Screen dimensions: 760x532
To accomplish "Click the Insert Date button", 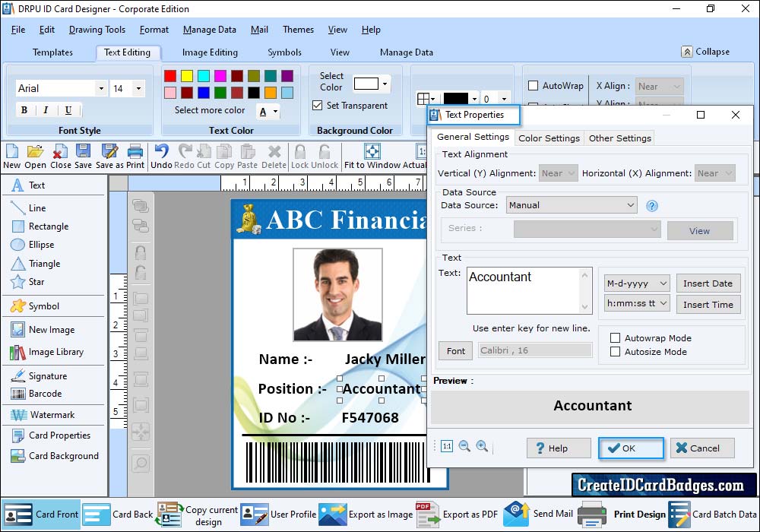I will tap(708, 283).
